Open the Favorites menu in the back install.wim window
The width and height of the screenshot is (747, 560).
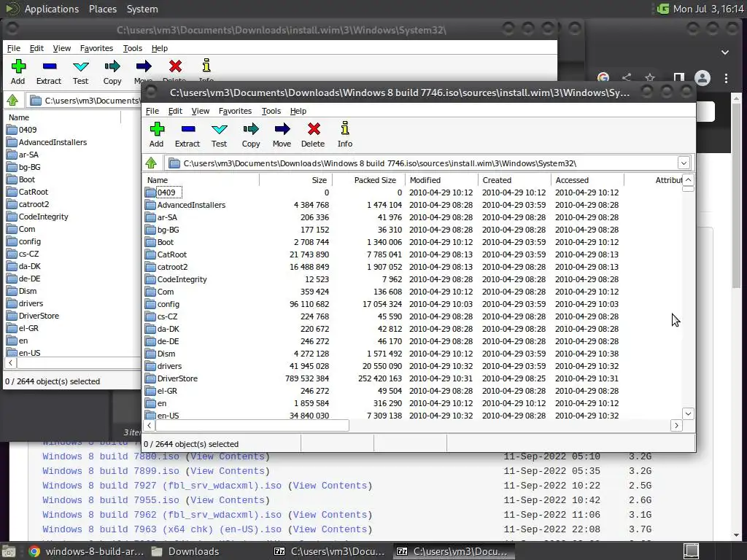click(x=97, y=48)
